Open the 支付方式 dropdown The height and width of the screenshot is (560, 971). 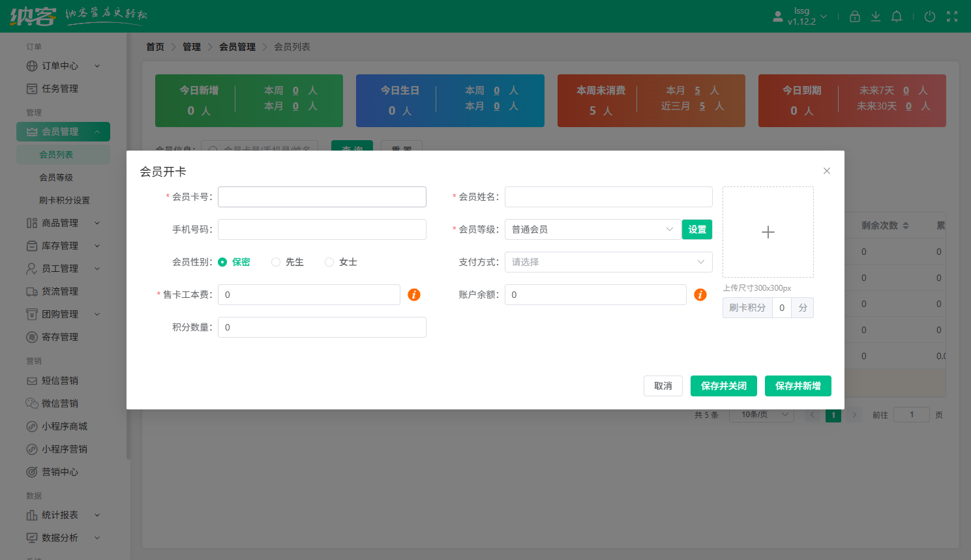click(608, 262)
